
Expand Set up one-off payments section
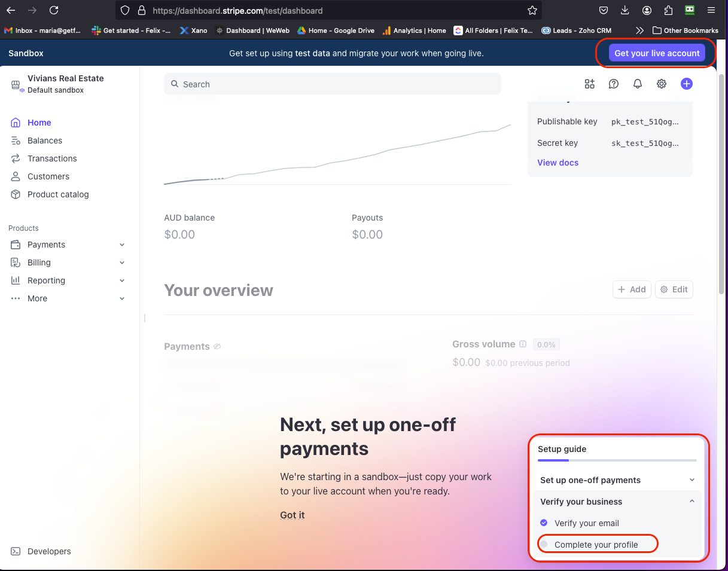pos(692,480)
